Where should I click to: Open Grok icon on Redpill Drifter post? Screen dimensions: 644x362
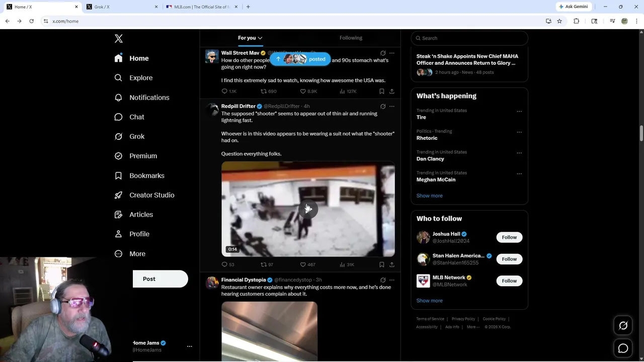click(x=383, y=107)
